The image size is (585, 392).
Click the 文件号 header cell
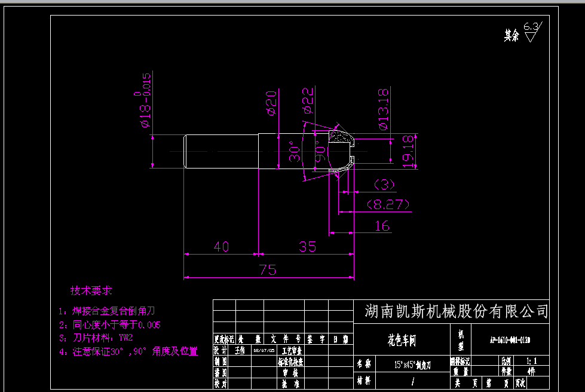point(286,339)
